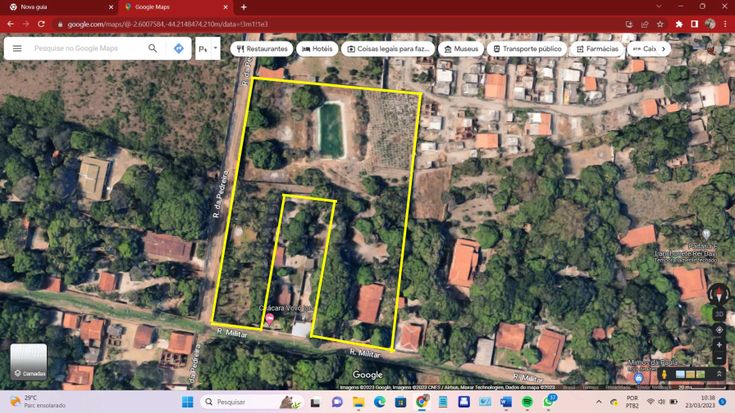Switch to the Nova guia tab
The width and height of the screenshot is (735, 413).
click(59, 7)
